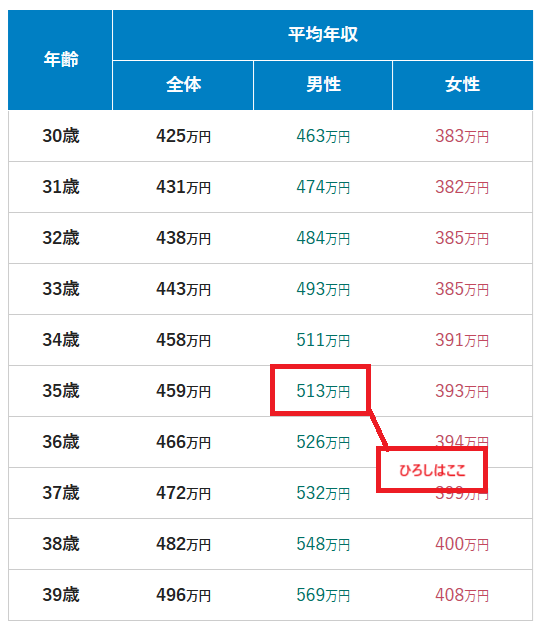This screenshot has width=542, height=634.
Task: Click the 393万円 female value for age 35
Action: 462,391
